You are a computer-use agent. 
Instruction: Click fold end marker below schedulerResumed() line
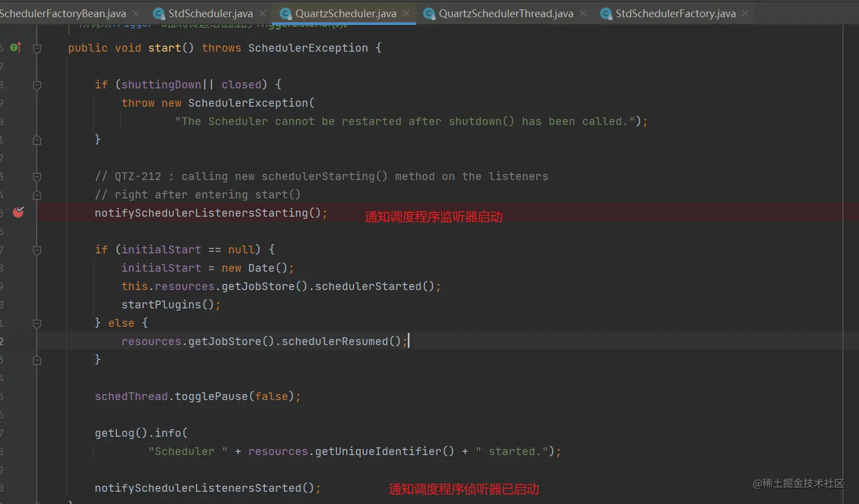pos(37,360)
